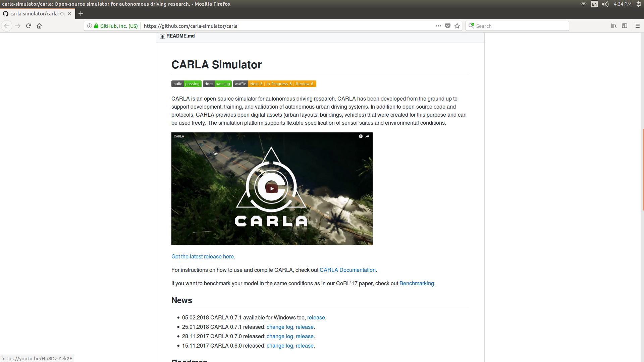This screenshot has width=644, height=362.
Task: Click the README.md file name label
Action: (x=180, y=36)
